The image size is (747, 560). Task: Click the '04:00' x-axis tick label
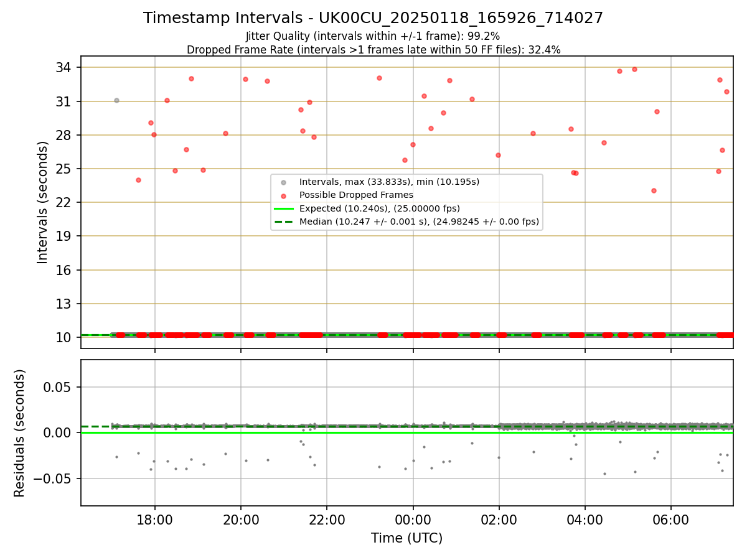click(x=585, y=520)
